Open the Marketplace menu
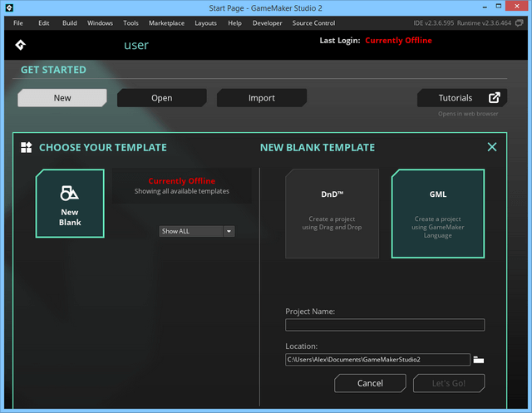The height and width of the screenshot is (413, 532). pos(167,23)
